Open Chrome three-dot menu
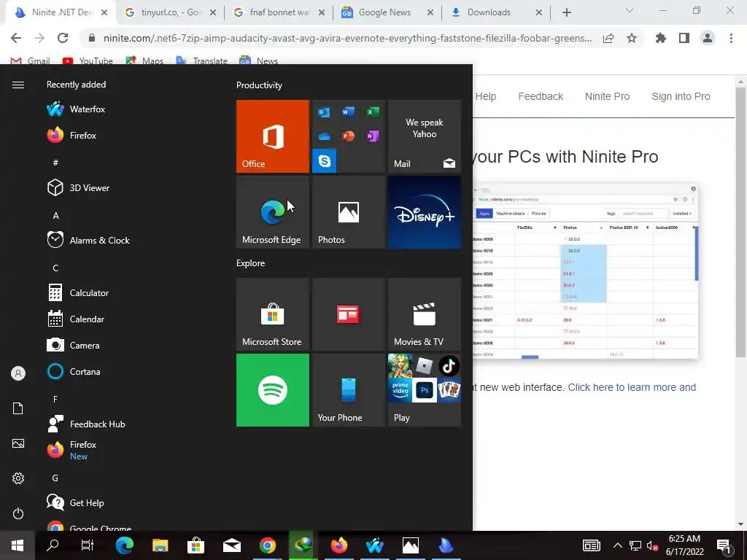The width and height of the screenshot is (747, 560). [x=731, y=38]
